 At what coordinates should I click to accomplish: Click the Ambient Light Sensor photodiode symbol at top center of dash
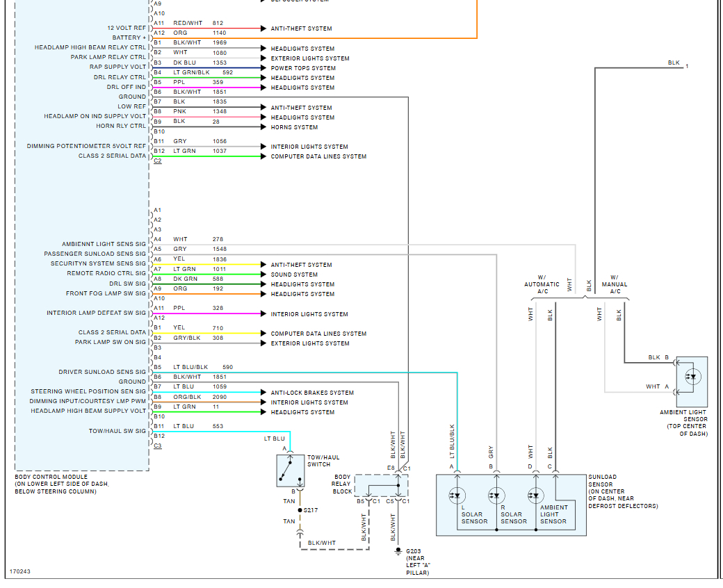(x=692, y=377)
